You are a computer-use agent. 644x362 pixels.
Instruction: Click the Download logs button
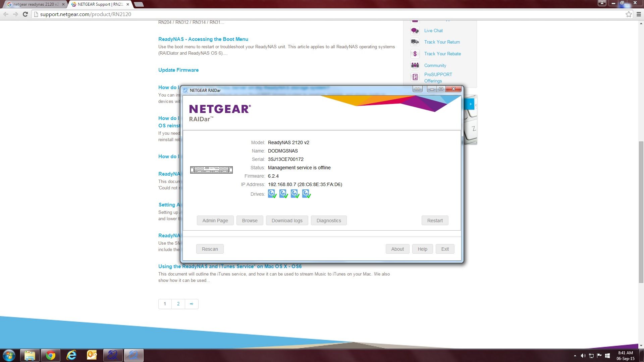click(x=287, y=221)
